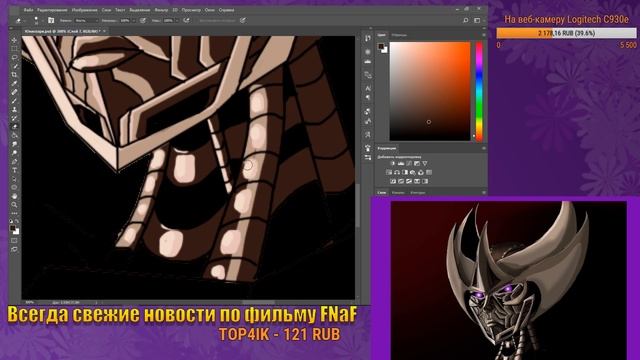Screen dimensions: 640x360
Task: Open the Color panel options menu
Action: (x=484, y=35)
